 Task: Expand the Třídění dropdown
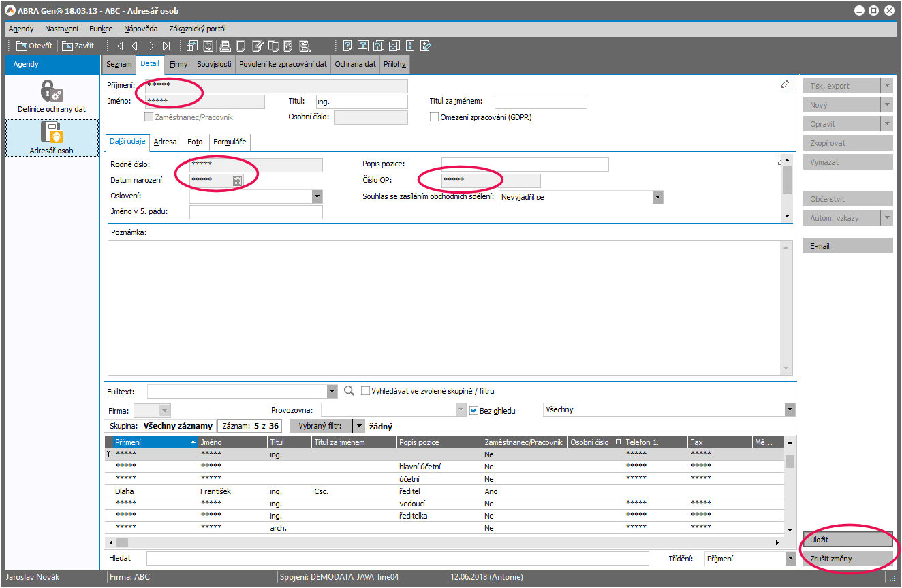[790, 559]
